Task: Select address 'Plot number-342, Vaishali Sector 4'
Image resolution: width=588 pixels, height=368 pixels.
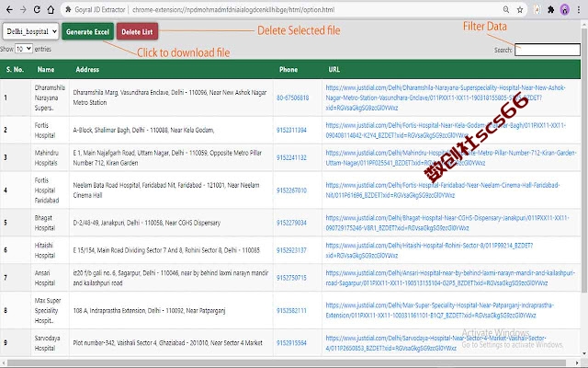Action: click(167, 343)
